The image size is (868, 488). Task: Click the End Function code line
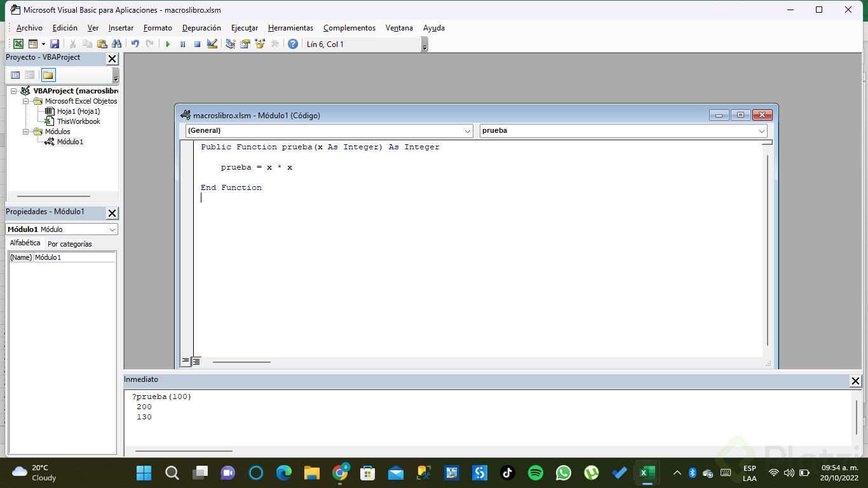pyautogui.click(x=231, y=187)
